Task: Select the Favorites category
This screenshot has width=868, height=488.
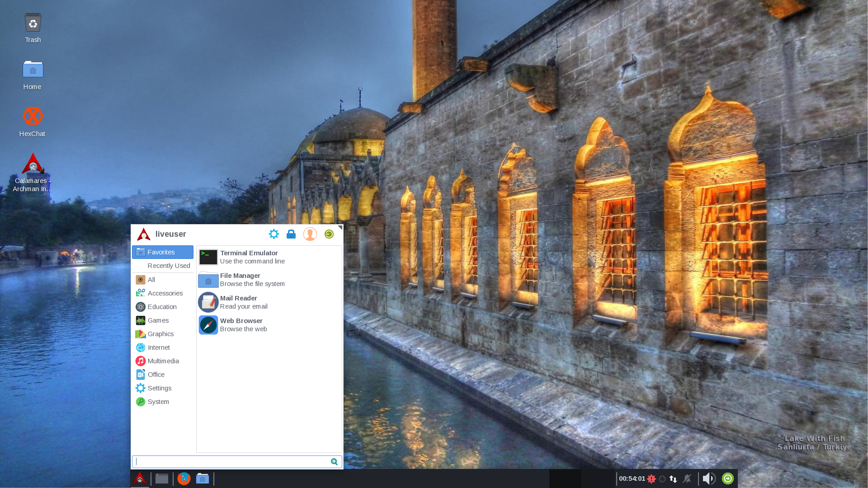Action: pos(163,252)
